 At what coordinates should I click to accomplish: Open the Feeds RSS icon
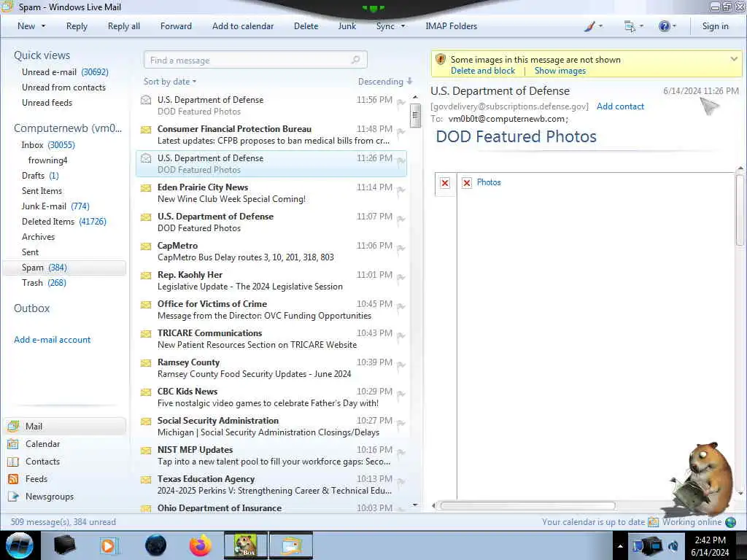(x=13, y=479)
